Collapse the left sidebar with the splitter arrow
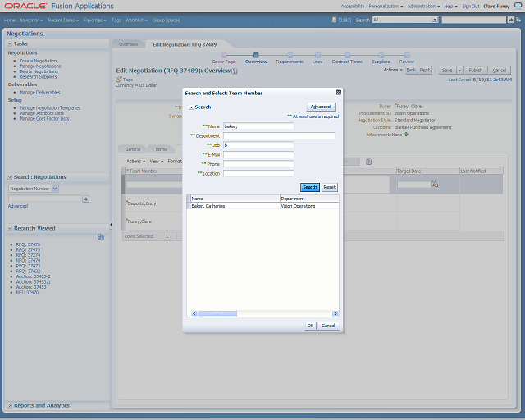The width and height of the screenshot is (525, 420). [x=111, y=225]
